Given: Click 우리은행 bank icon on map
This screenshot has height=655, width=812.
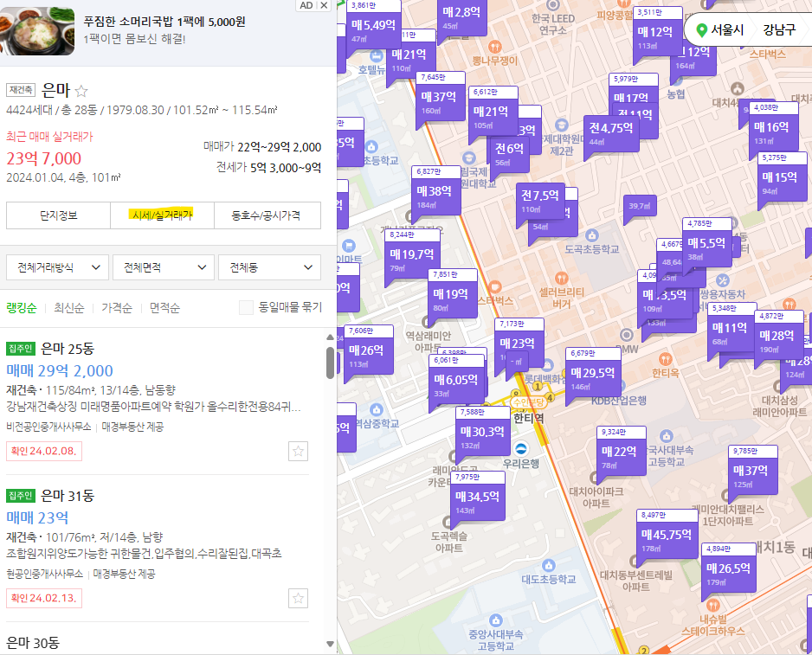Looking at the screenshot, I should point(521,448).
